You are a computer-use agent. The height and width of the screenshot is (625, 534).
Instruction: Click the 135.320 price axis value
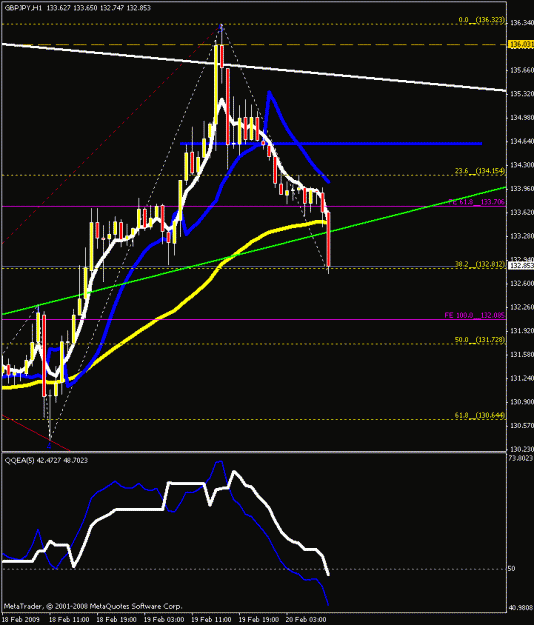[x=521, y=94]
